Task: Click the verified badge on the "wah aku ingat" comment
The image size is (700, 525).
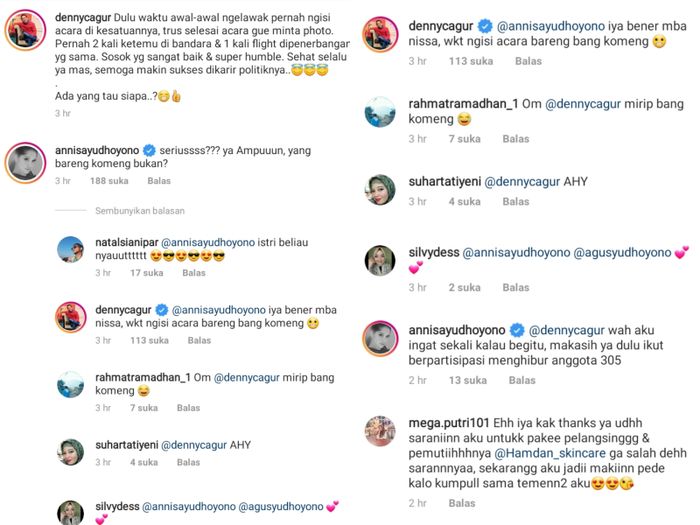Action: tap(517, 330)
